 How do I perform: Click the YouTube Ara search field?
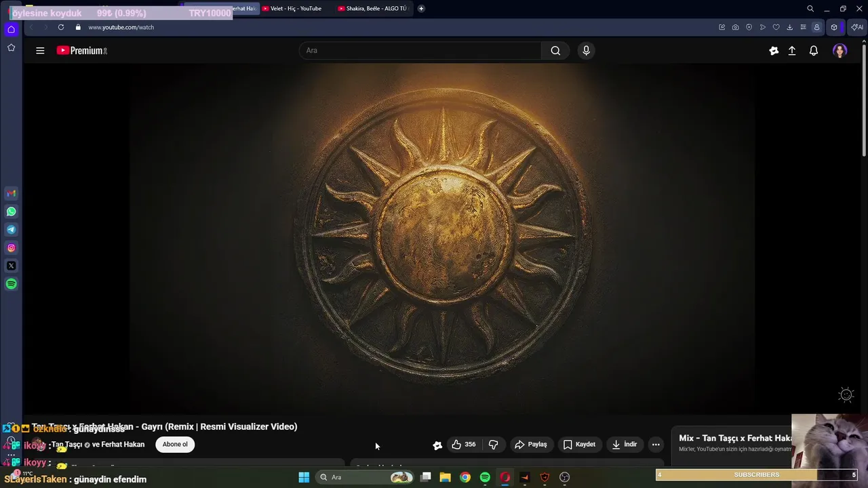point(420,51)
